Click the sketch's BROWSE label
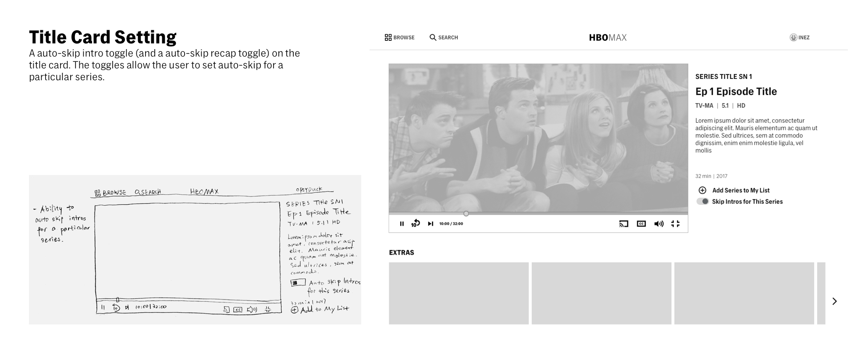The image size is (868, 342). coord(114,192)
